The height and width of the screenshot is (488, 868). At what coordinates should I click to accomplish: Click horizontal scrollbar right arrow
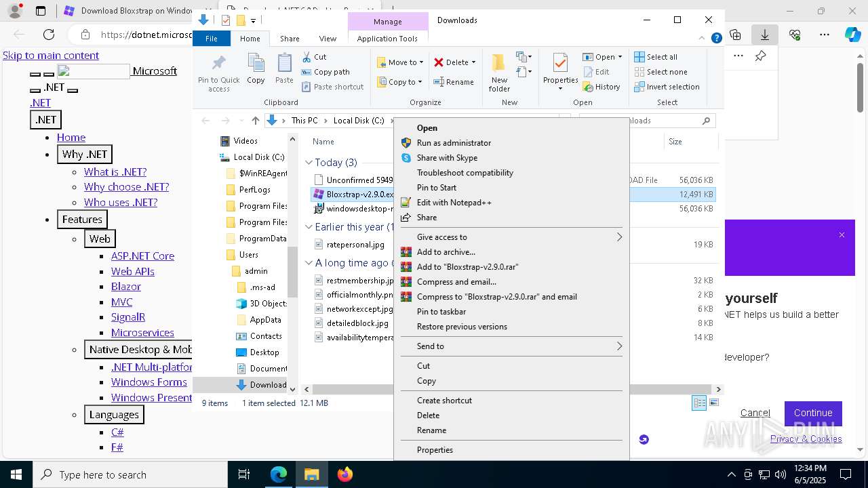coord(718,389)
